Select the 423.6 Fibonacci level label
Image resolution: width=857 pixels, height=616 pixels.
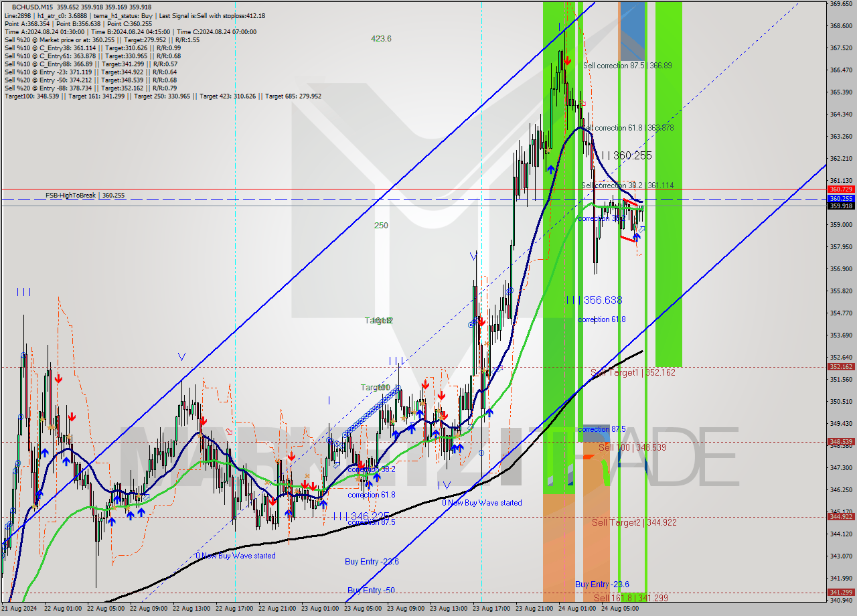(x=381, y=39)
